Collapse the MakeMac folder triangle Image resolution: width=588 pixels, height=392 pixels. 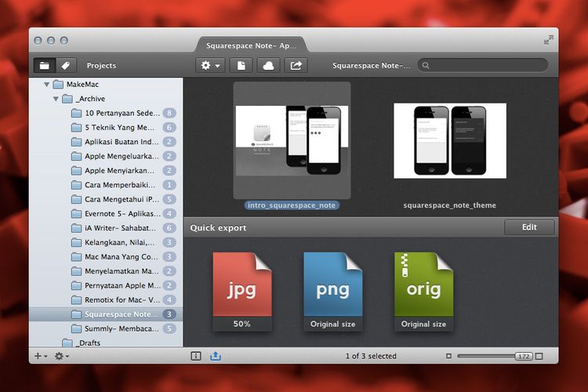point(46,85)
